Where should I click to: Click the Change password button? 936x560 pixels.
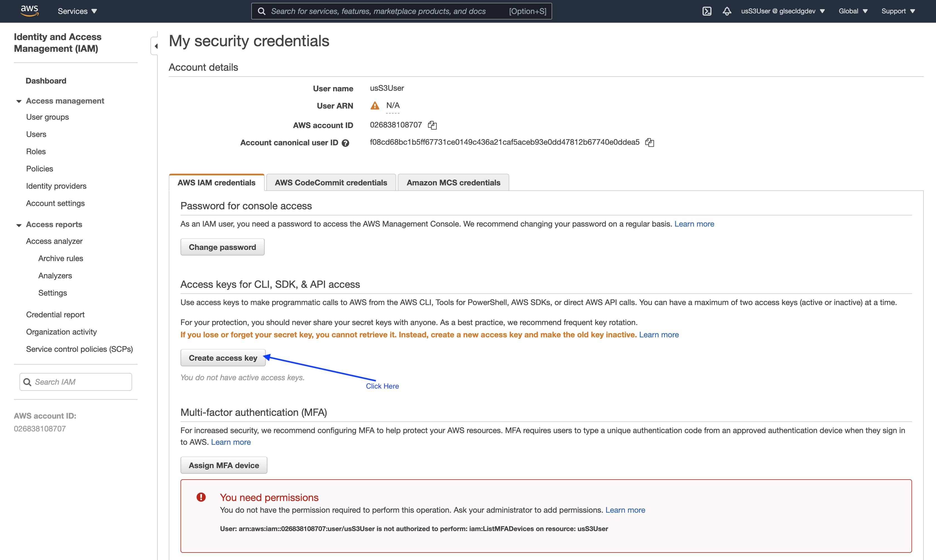222,247
